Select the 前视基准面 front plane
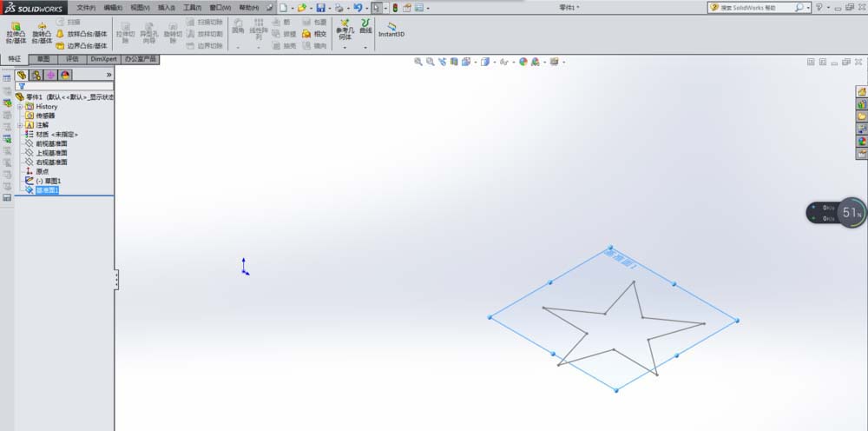Image resolution: width=868 pixels, height=431 pixels. [x=47, y=144]
